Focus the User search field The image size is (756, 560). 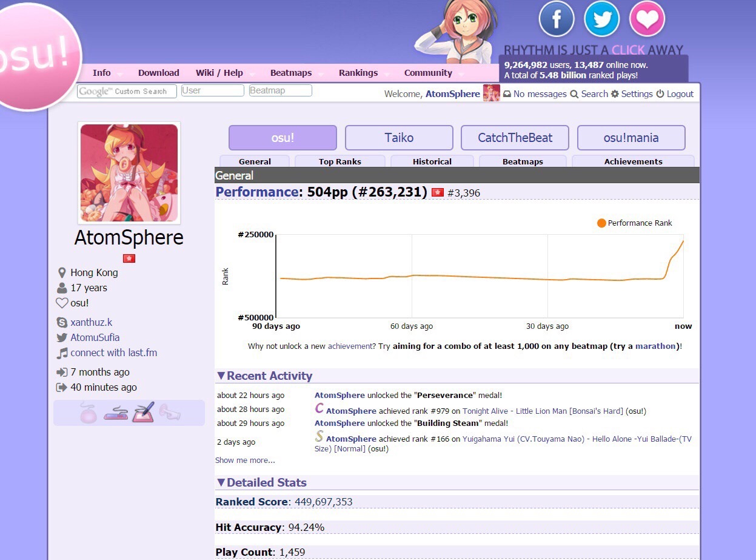pos(212,90)
